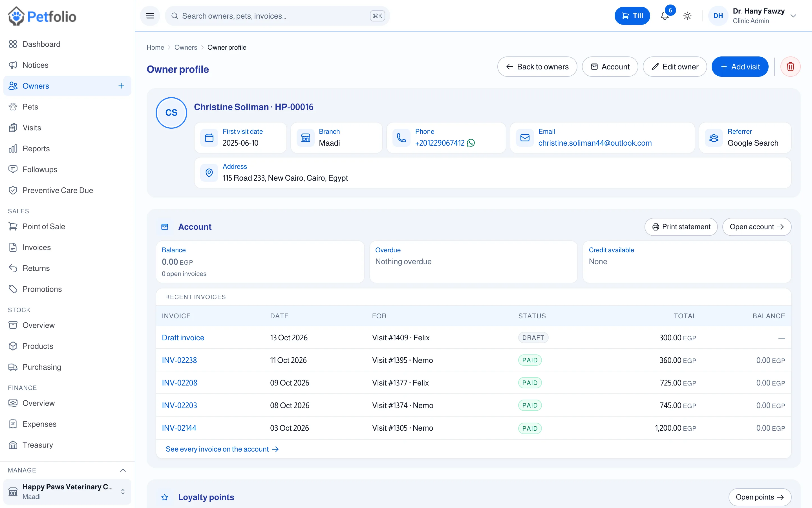Click Print statement button
The width and height of the screenshot is (812, 508).
(681, 227)
